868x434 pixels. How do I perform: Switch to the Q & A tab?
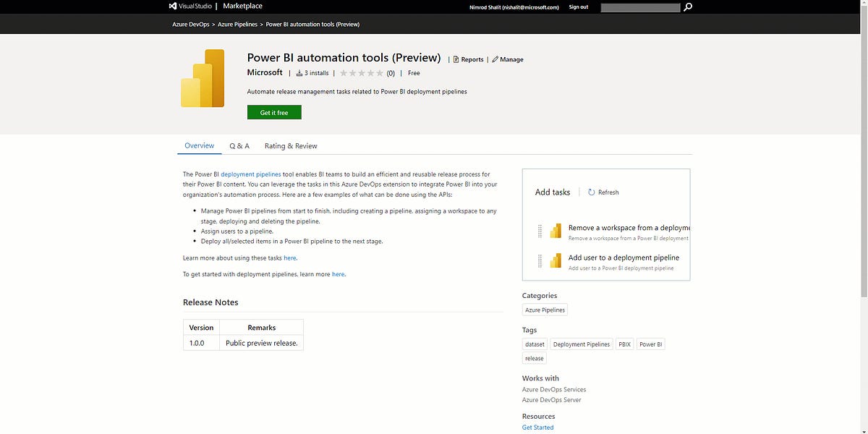click(x=239, y=145)
